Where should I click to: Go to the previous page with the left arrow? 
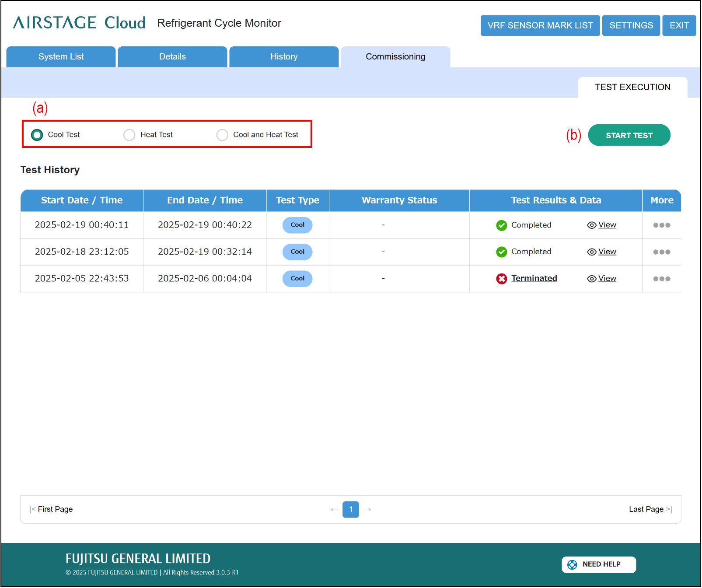(x=334, y=510)
